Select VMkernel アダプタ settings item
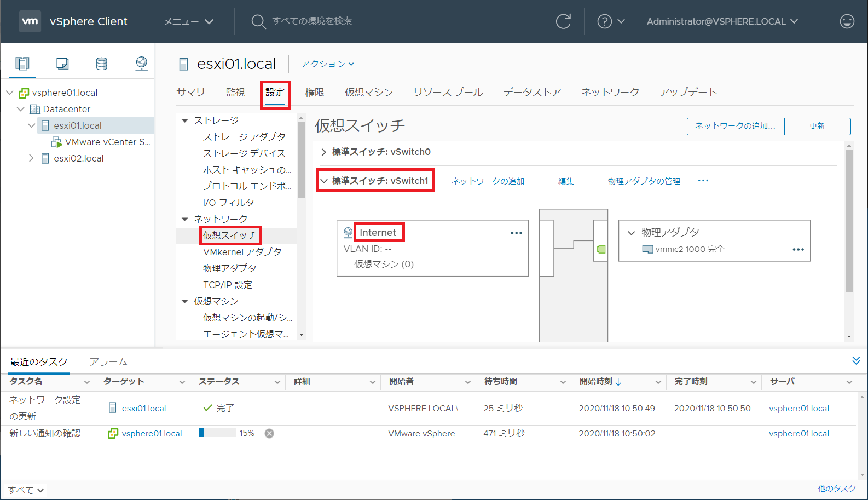The width and height of the screenshot is (868, 500). [242, 252]
